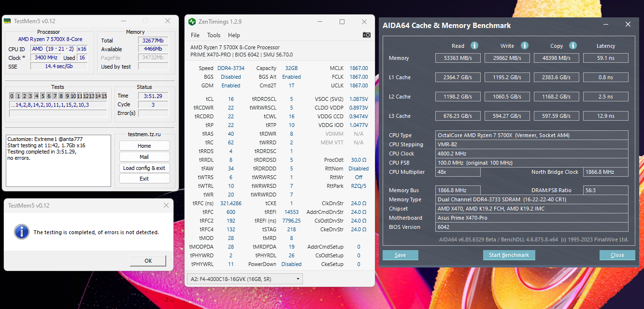Click the Memory Latency result 59.1 ns
This screenshot has width=644, height=309.
click(x=606, y=58)
